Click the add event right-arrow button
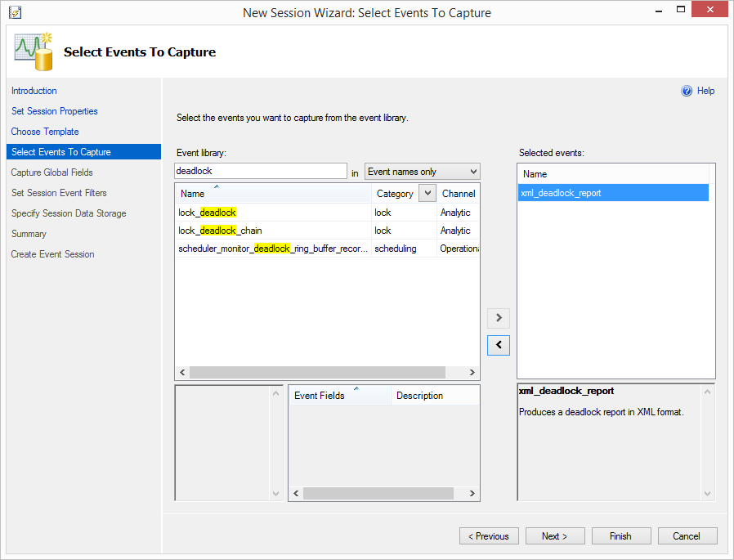734x560 pixels. tap(498, 318)
